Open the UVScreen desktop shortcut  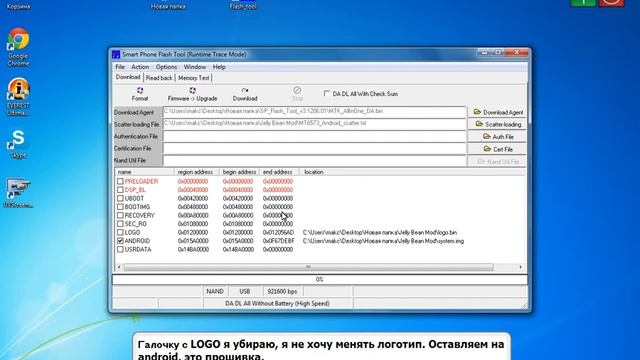coord(18,193)
